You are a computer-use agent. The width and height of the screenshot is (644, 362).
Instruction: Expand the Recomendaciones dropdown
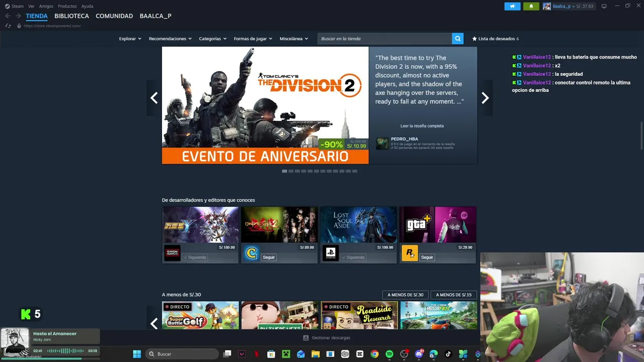[170, 39]
